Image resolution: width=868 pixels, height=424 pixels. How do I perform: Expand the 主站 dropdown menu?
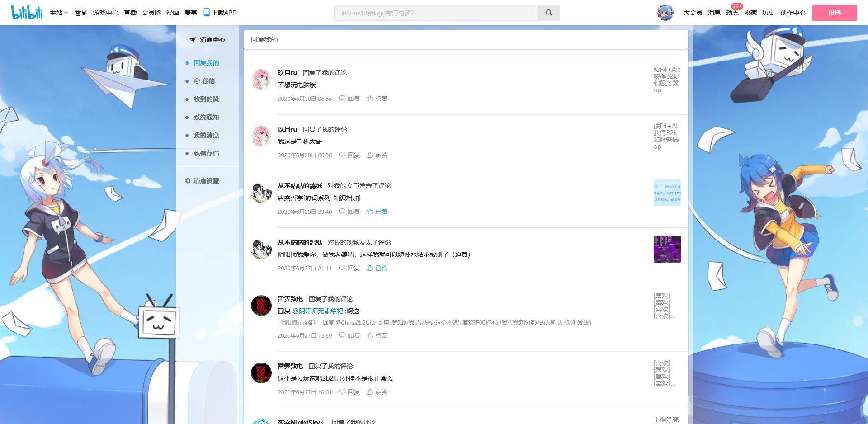[59, 13]
